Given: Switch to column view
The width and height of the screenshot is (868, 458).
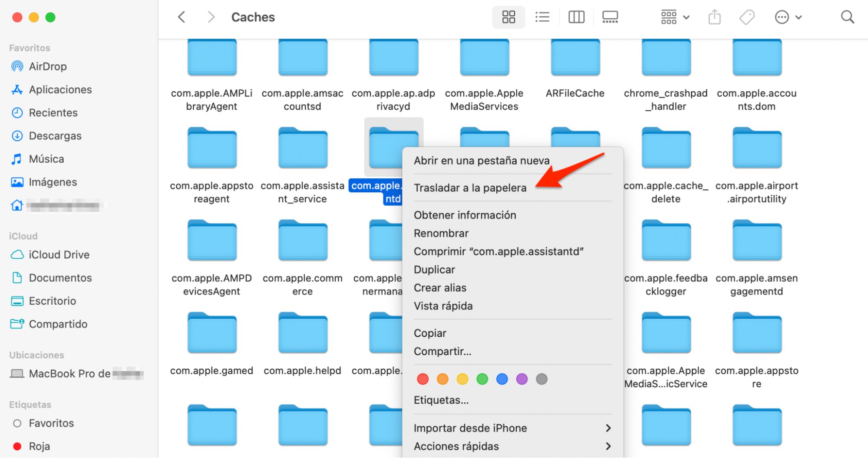Looking at the screenshot, I should click(576, 17).
